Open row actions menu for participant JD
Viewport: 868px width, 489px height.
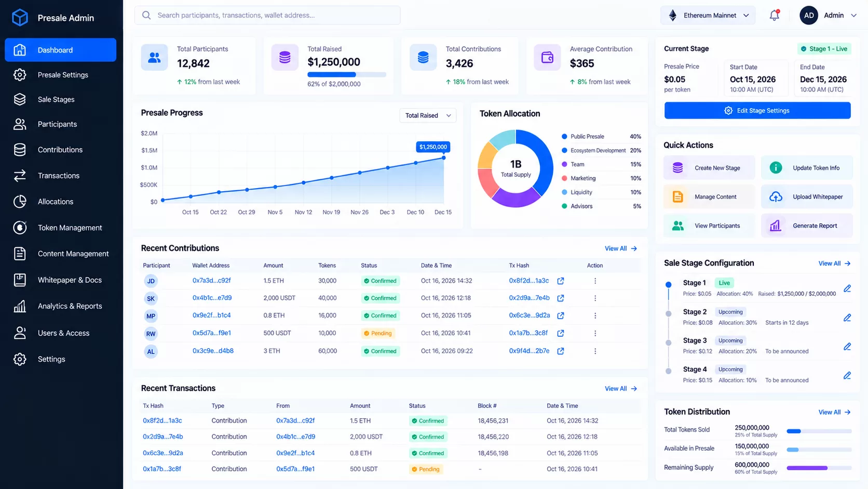coord(595,281)
